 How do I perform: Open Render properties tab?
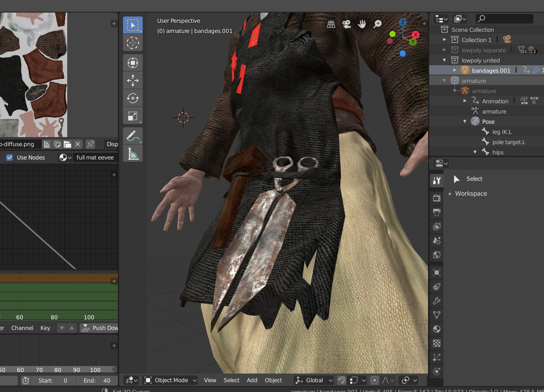437,198
